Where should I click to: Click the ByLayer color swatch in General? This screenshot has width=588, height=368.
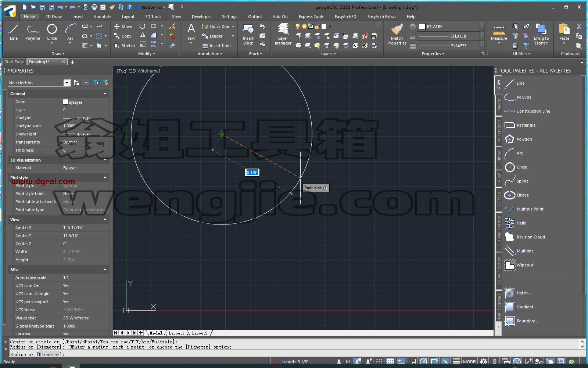click(x=65, y=102)
